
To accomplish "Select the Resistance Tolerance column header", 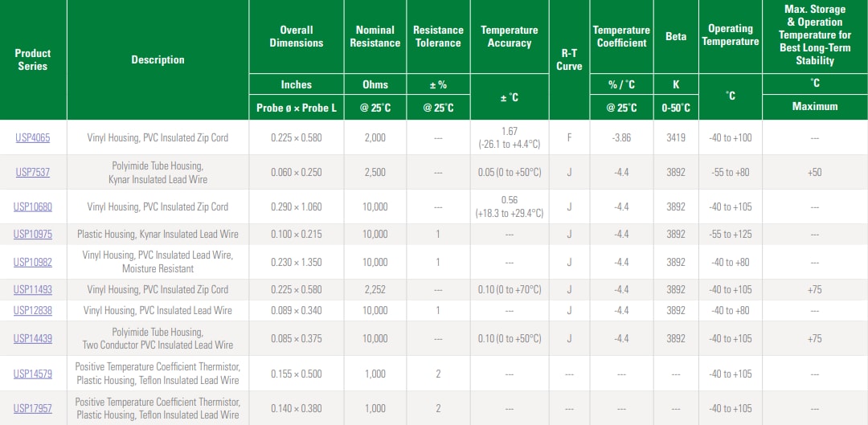I will point(438,36).
